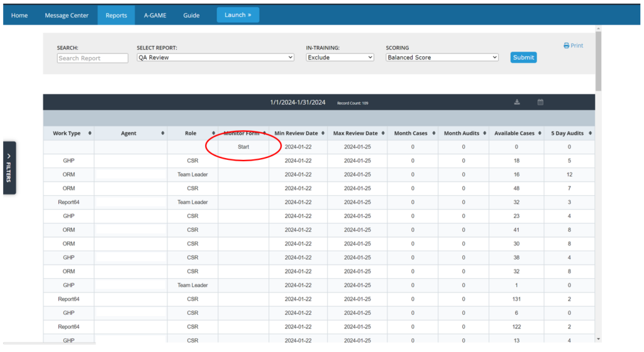Click the download icon in report header

pyautogui.click(x=517, y=103)
